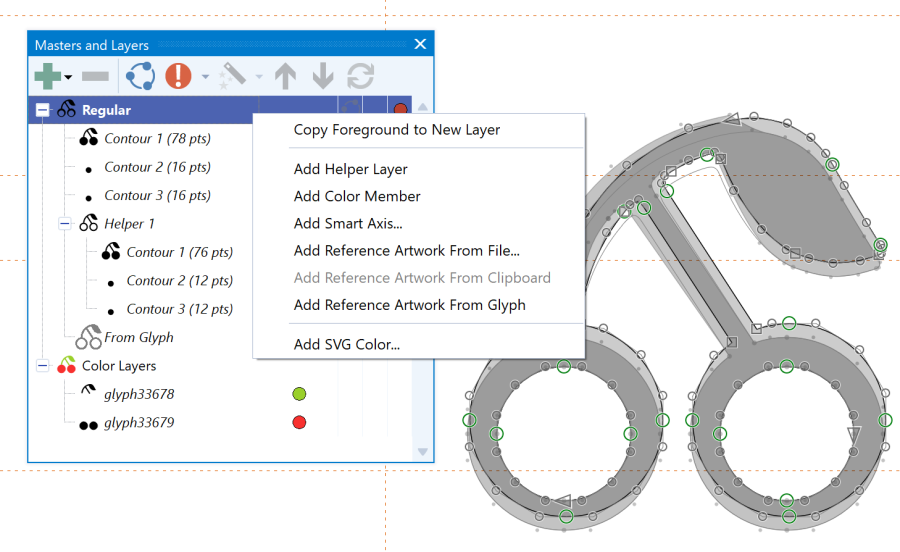Click the blue Match Masters circular icon

click(141, 76)
